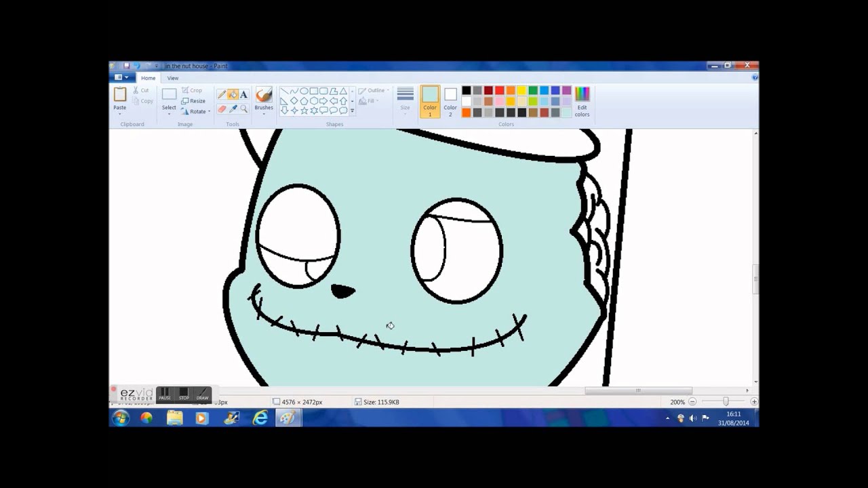Choose the Line shape
This screenshot has width=868, height=488.
pos(285,91)
